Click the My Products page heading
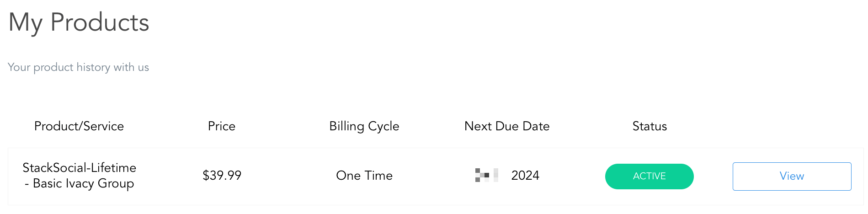Viewport: 868px width, 214px height. pos(79,23)
